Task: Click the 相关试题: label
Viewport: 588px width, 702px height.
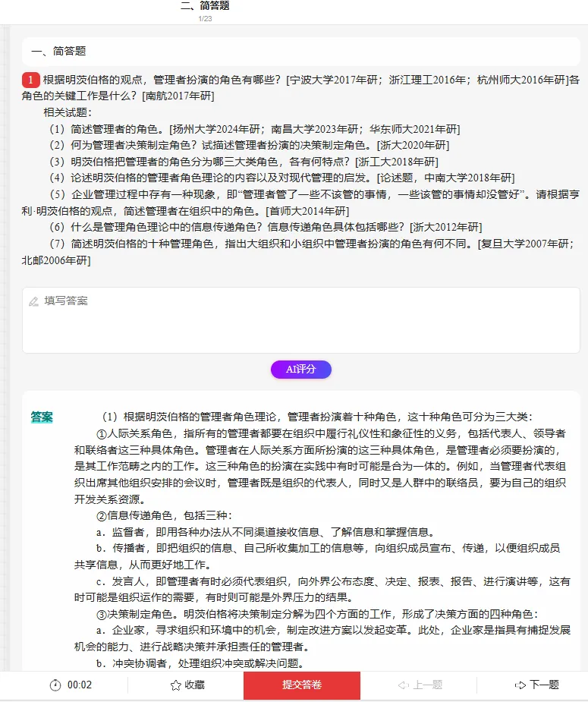Action: pos(68,112)
